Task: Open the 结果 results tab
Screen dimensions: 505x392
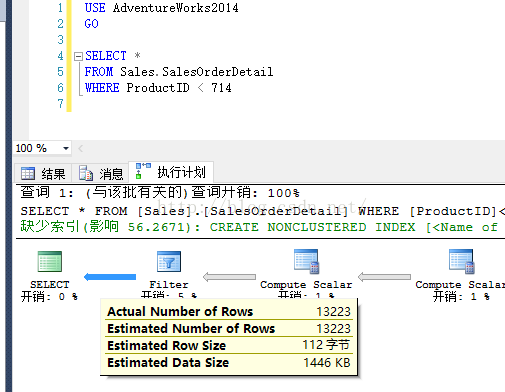Action: click(x=43, y=174)
